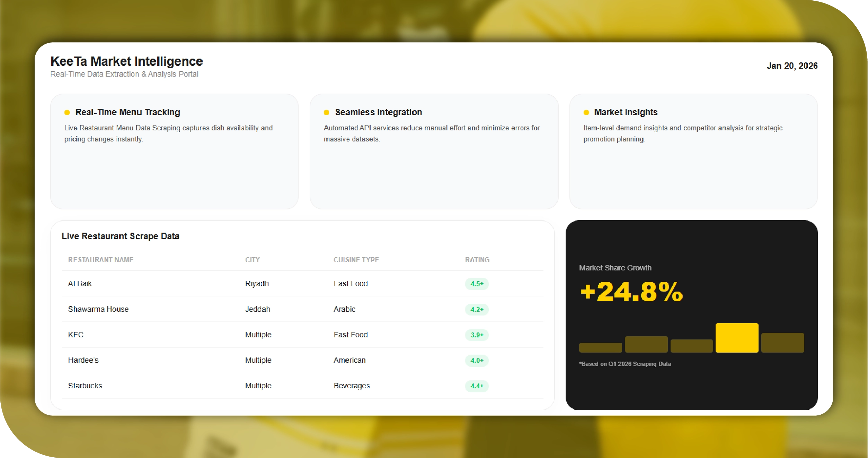The height and width of the screenshot is (458, 868).
Task: Click the 4.0+ rating badge for Hardee's
Action: pyautogui.click(x=477, y=361)
